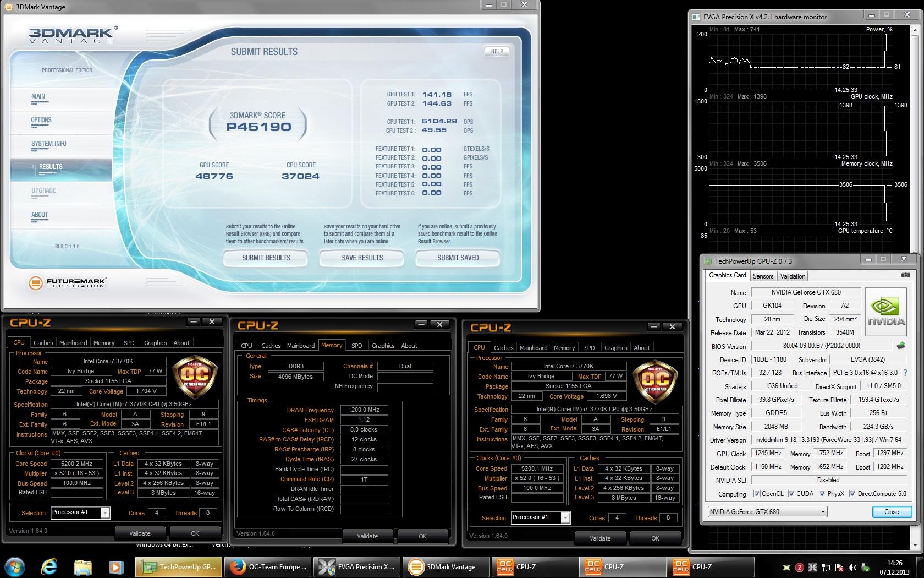Open Windows Explorer folder icon on taskbar
This screenshot has height=578, width=924.
82,566
